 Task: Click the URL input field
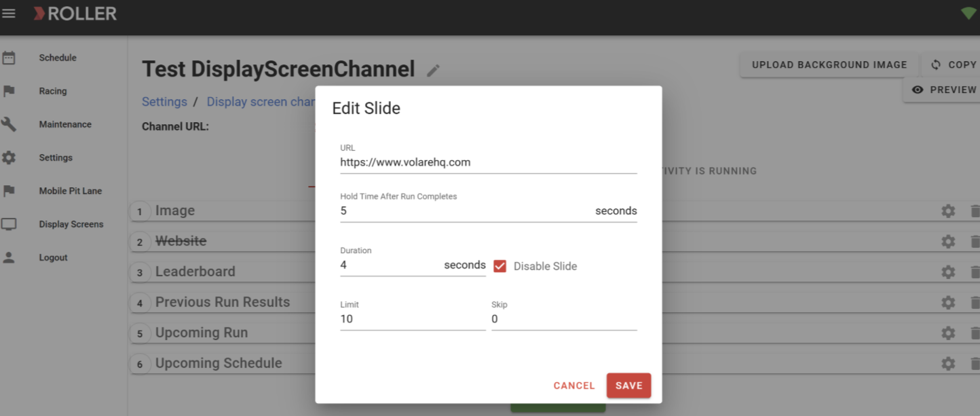[x=489, y=163]
